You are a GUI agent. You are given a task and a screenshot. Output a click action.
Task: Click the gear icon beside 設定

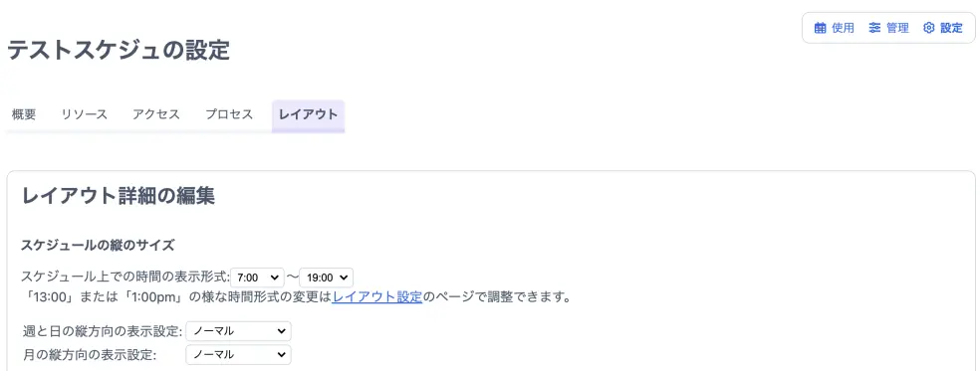pyautogui.click(x=929, y=28)
